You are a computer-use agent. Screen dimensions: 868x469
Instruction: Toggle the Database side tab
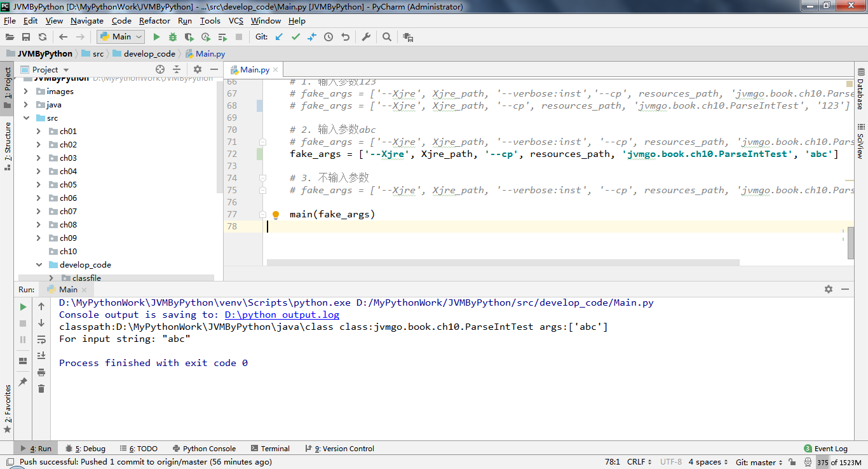click(x=861, y=88)
